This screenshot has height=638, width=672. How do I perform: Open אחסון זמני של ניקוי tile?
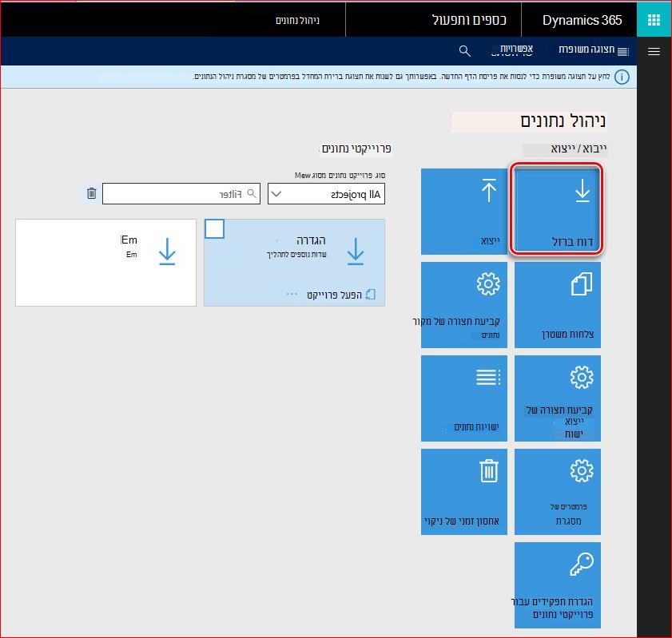point(463,492)
